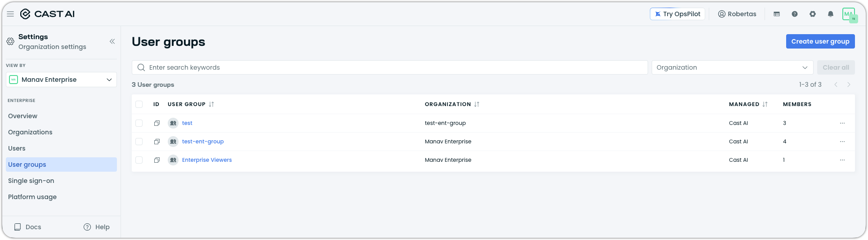Open the Manav Enterprise view-by selector
Viewport: 868px width, 240px height.
pos(61,80)
